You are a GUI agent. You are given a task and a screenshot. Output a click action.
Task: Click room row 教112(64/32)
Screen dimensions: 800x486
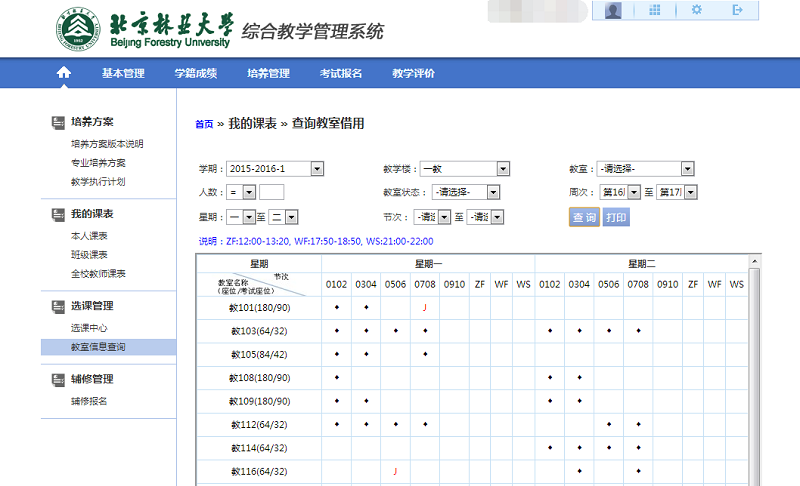coord(259,425)
